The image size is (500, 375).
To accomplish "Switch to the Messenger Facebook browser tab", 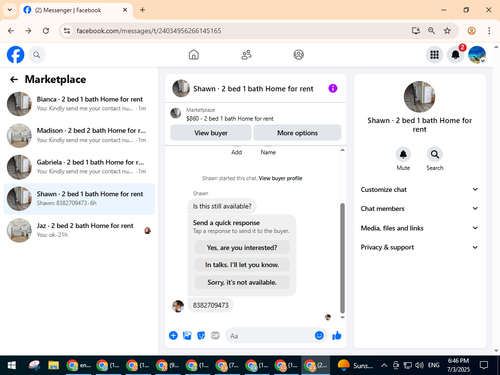I will click(x=76, y=10).
